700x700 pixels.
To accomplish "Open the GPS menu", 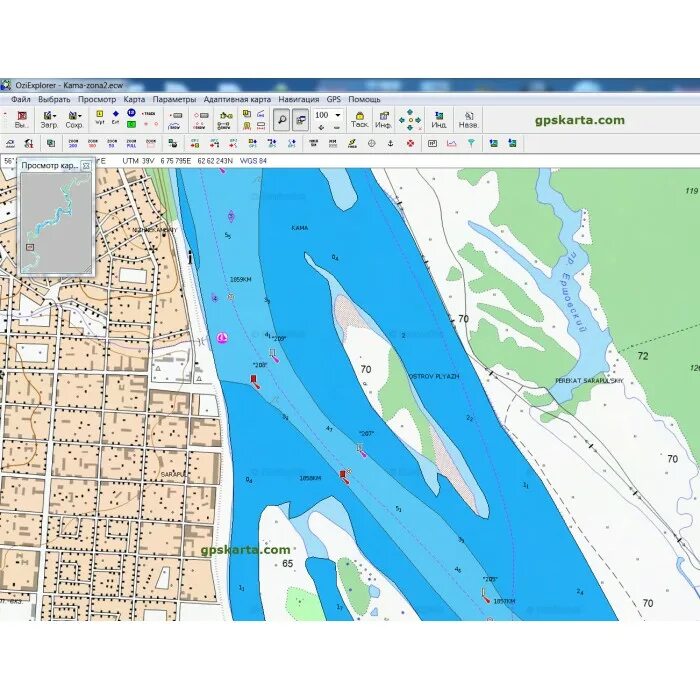I will (333, 99).
